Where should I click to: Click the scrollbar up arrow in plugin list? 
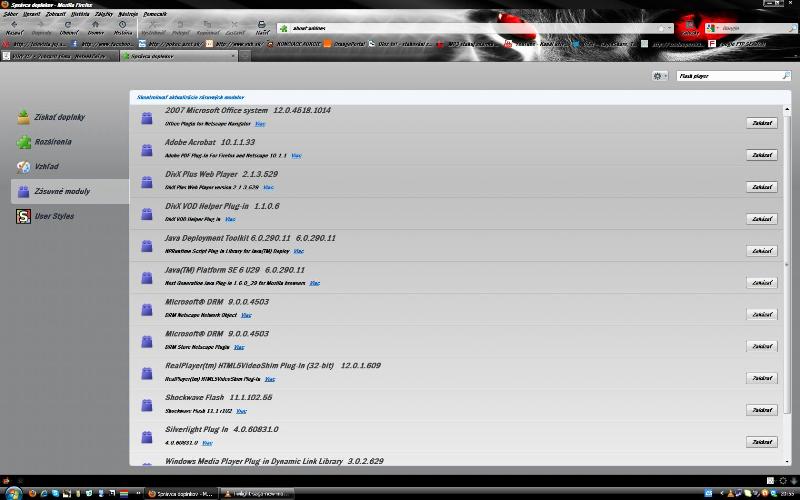coord(787,109)
